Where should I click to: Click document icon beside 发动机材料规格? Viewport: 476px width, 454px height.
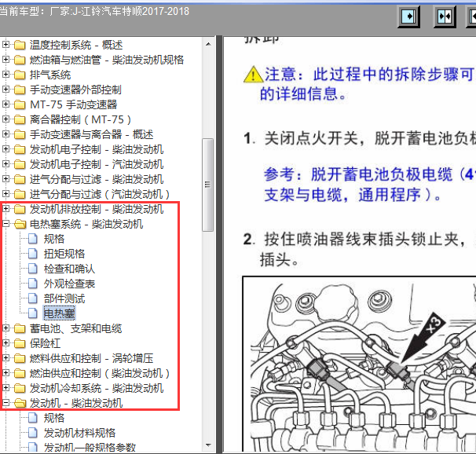[33, 433]
